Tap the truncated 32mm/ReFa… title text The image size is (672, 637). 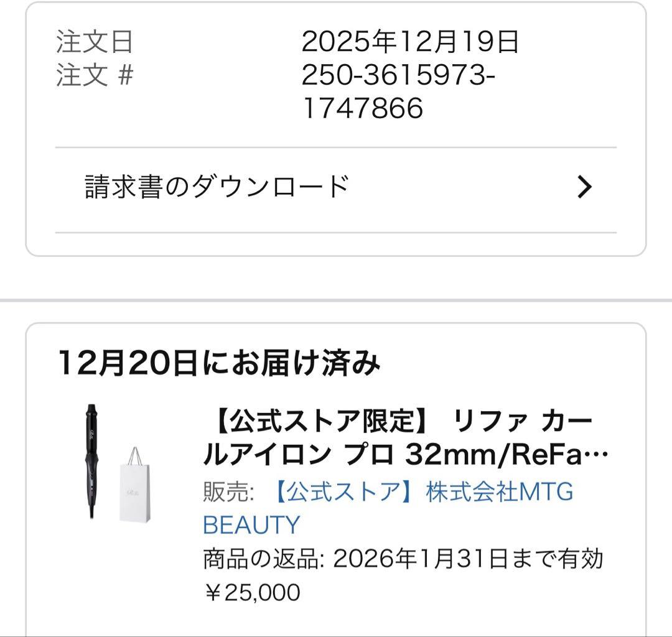pos(504,455)
